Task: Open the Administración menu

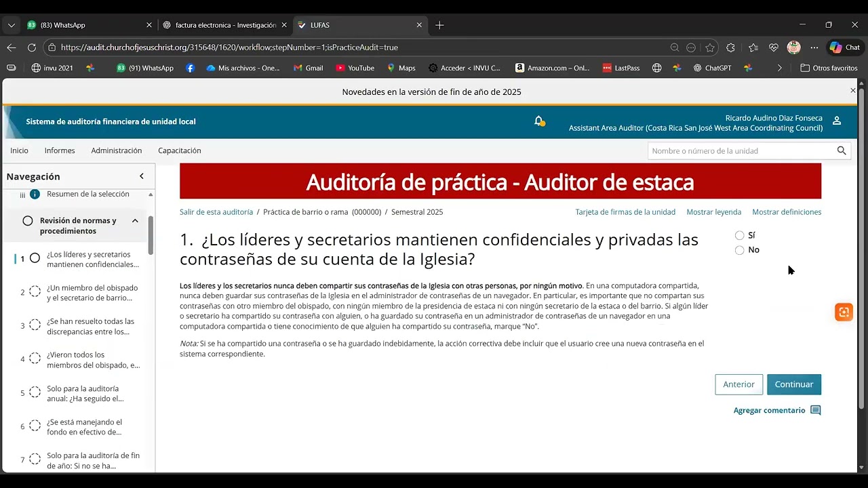Action: [x=117, y=150]
